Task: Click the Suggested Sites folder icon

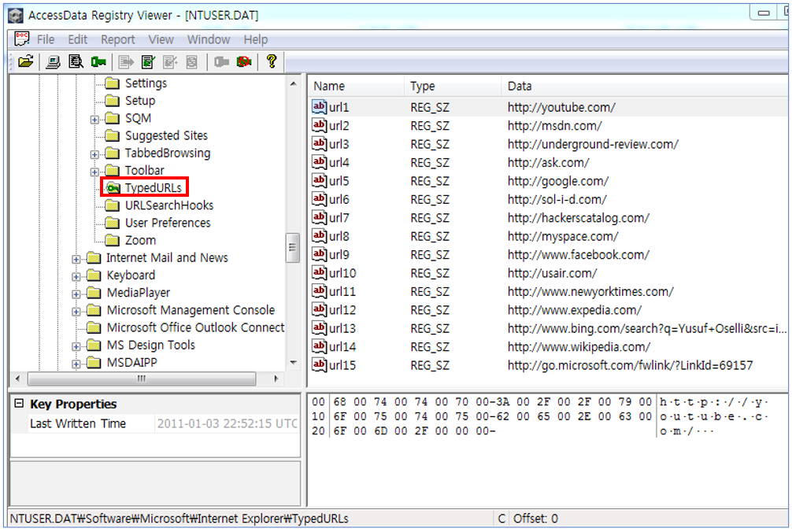Action: coord(112,135)
